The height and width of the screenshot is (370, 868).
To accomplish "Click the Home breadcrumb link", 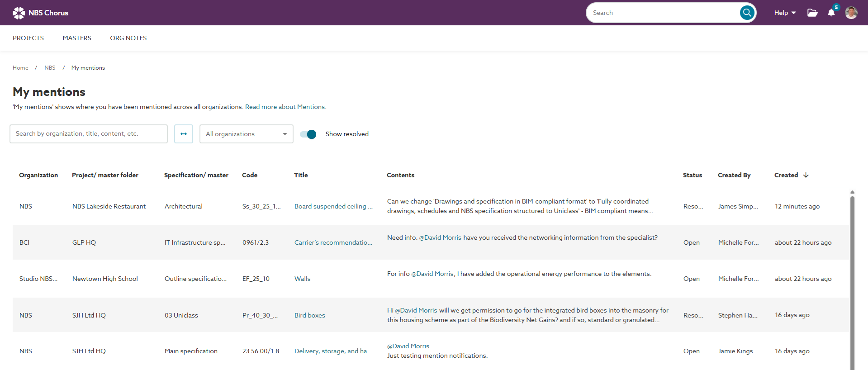I will pyautogui.click(x=20, y=68).
